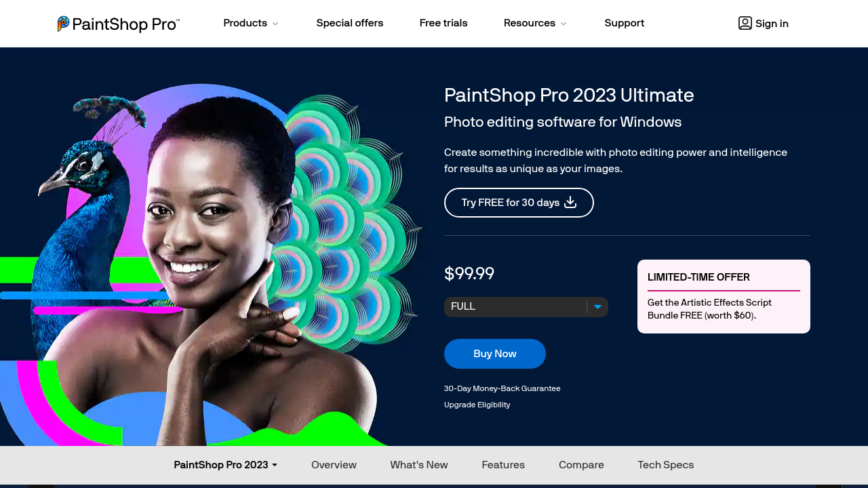
Task: Click the PaintShop Pro logo icon
Action: [x=63, y=24]
